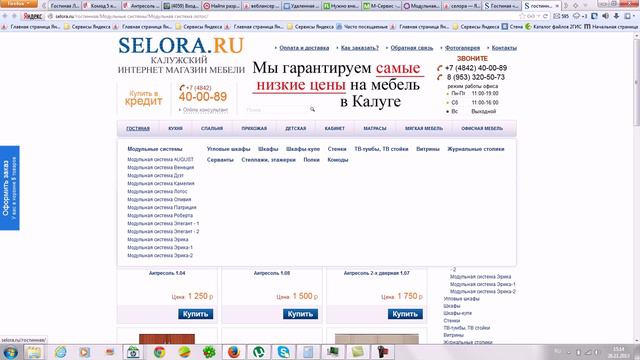Click the 'Оформить заказ' side tab

pos(9,188)
